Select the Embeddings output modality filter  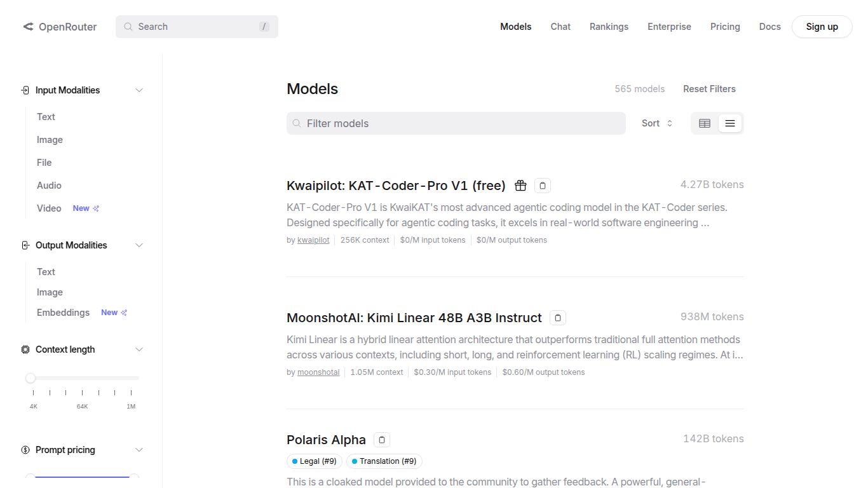click(63, 312)
